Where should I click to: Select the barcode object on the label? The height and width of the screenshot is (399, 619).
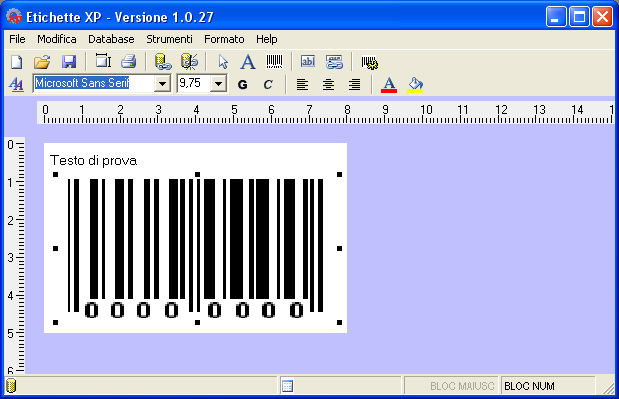tap(197, 248)
